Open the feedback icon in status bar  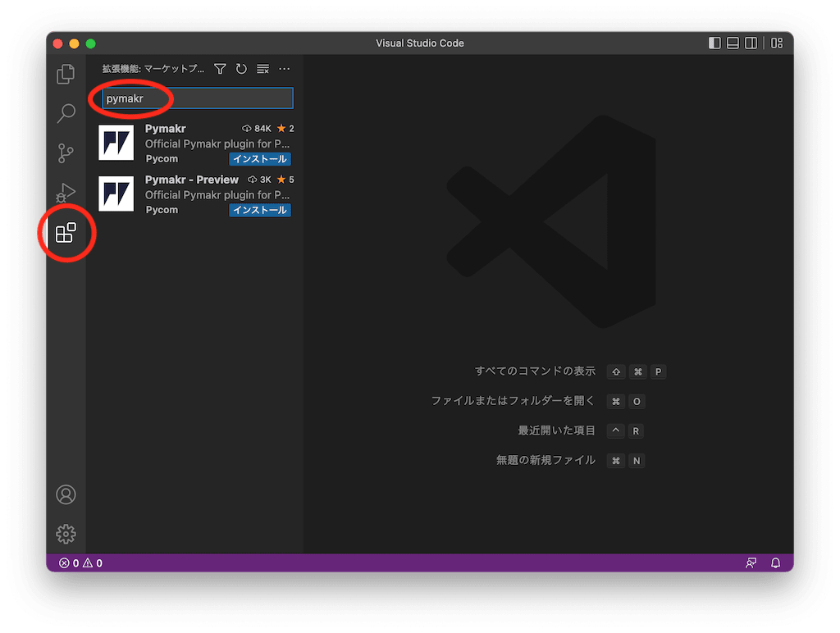751,562
